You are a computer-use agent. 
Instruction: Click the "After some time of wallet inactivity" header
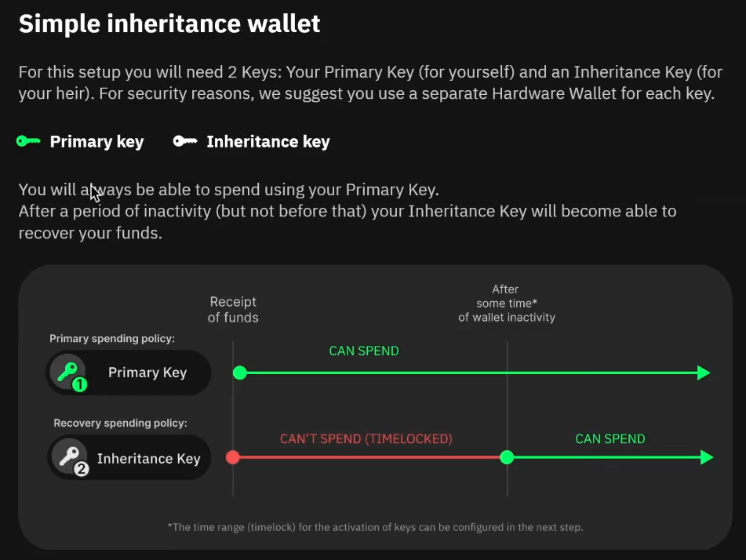(506, 304)
